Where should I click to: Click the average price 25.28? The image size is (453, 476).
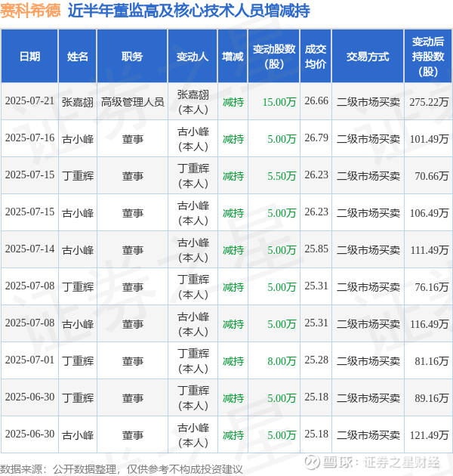click(316, 360)
